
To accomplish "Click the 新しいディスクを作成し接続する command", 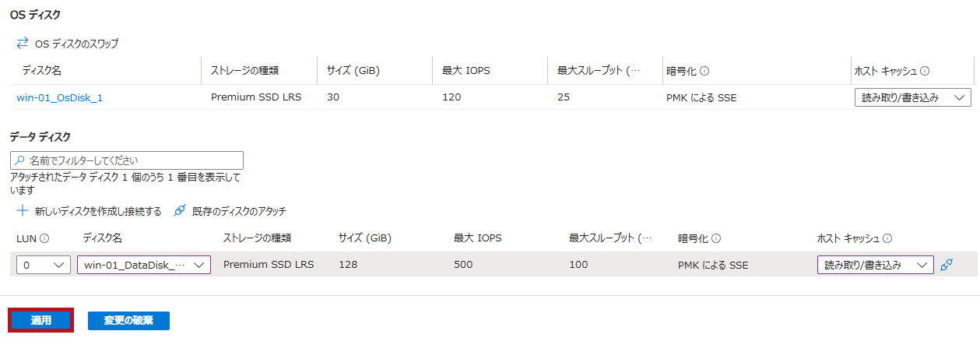I will point(98,211).
